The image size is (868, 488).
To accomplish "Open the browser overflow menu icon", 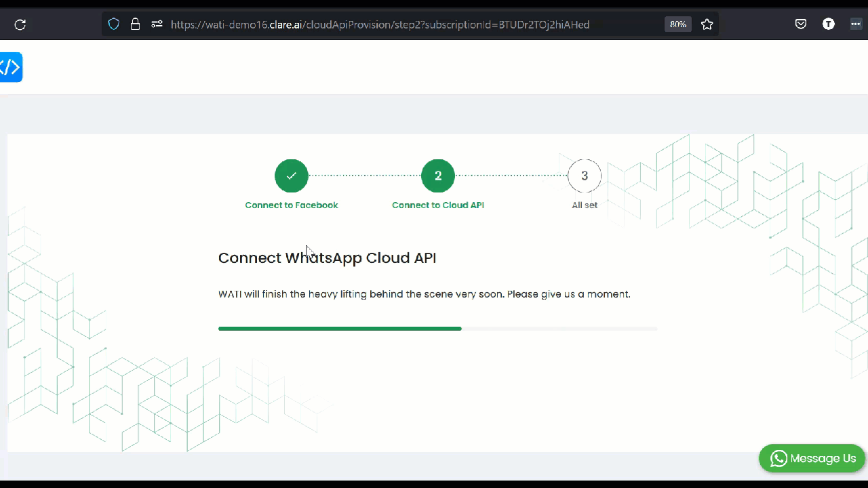I will pyautogui.click(x=856, y=24).
